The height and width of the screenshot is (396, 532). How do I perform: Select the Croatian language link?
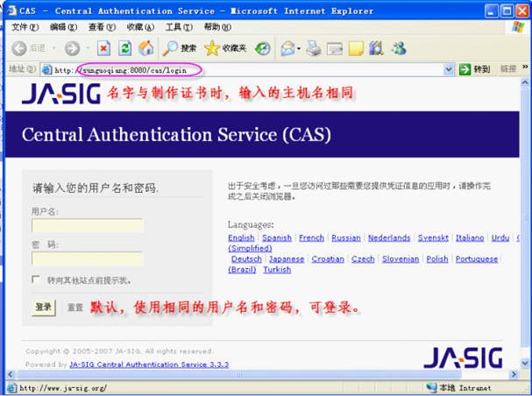pos(328,259)
